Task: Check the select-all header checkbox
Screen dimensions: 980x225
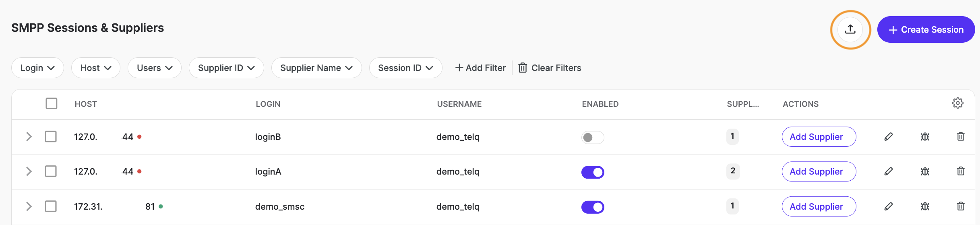Action: pyautogui.click(x=52, y=104)
